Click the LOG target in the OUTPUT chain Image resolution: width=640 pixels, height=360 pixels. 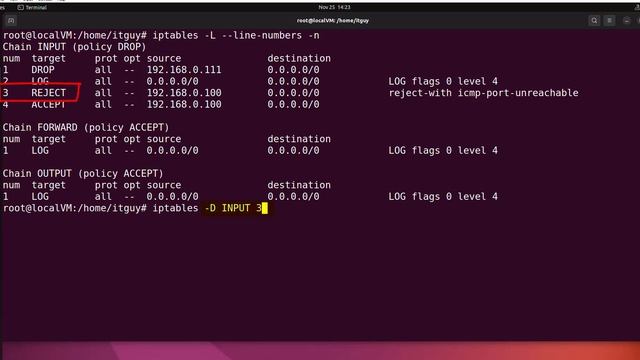pos(40,197)
